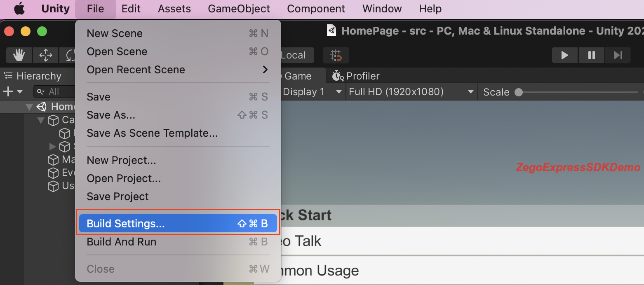644x285 pixels.
Task: Click the Hierarchy search field
Action: coord(56,91)
